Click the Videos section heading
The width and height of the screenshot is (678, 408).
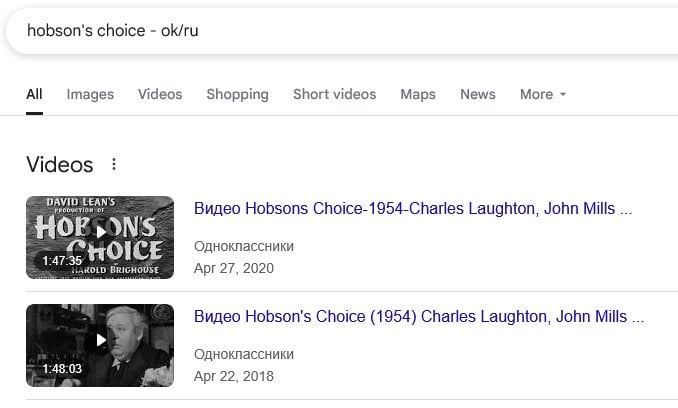pos(60,165)
